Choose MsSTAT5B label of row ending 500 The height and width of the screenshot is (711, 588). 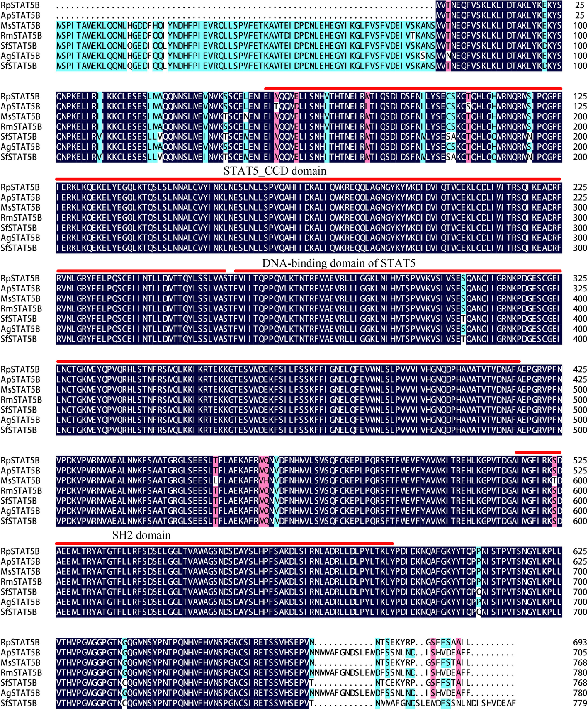[x=21, y=390]
